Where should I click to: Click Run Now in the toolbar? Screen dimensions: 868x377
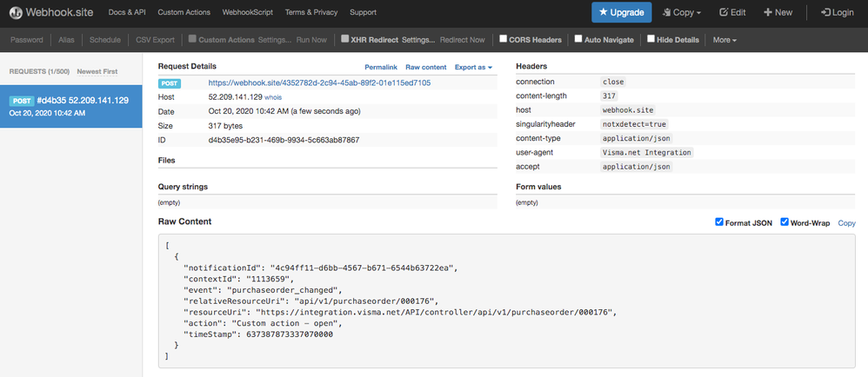tap(311, 40)
